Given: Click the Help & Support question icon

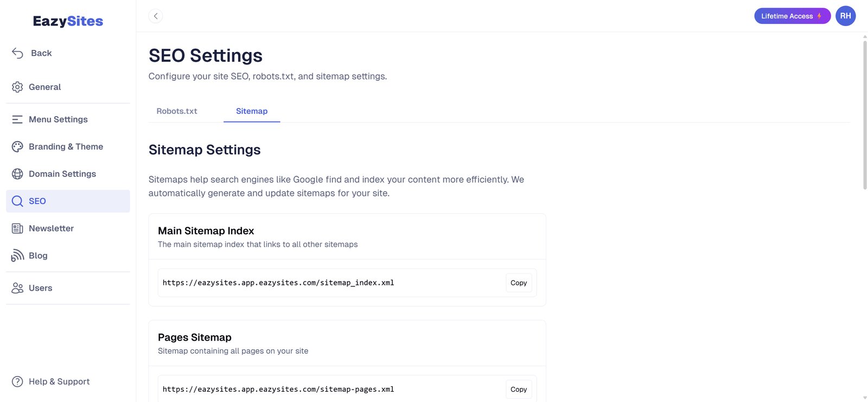Looking at the screenshot, I should tap(17, 381).
